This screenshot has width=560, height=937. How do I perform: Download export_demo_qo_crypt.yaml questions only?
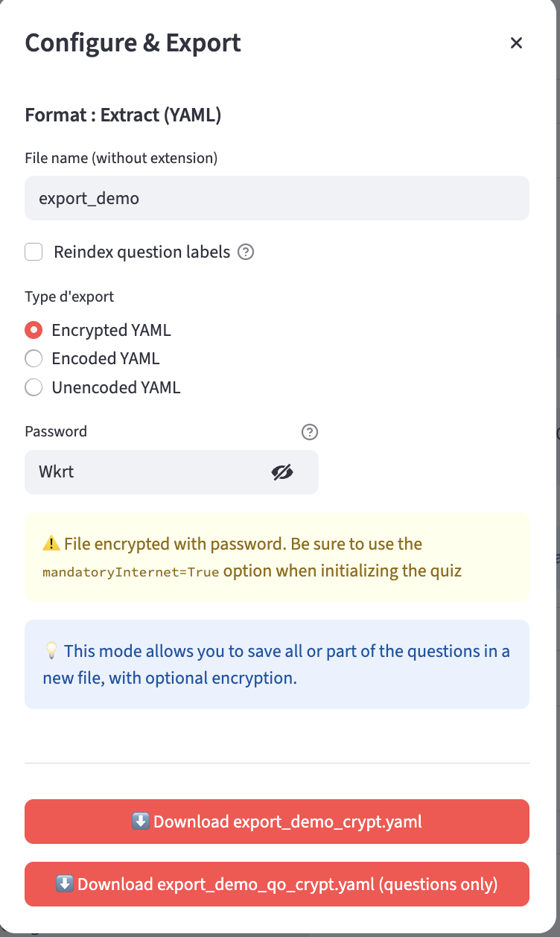(x=277, y=884)
